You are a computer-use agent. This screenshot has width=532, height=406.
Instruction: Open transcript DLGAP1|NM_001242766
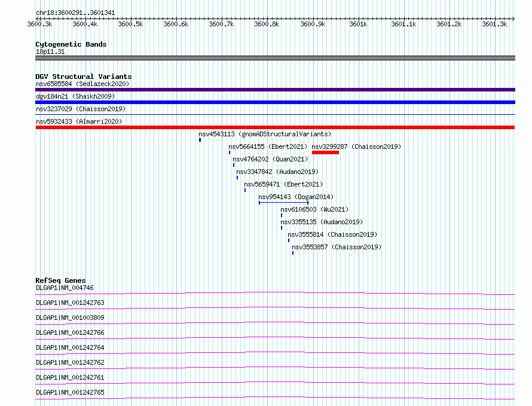pyautogui.click(x=70, y=332)
